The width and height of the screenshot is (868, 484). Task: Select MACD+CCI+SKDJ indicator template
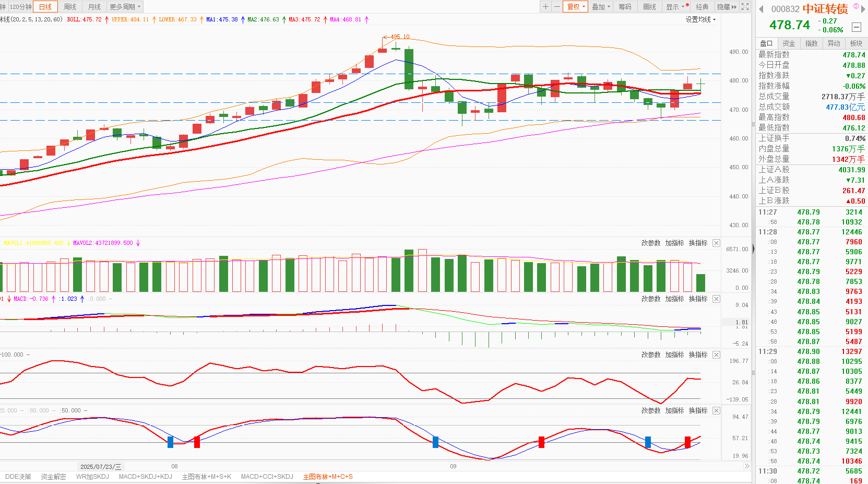click(x=267, y=477)
